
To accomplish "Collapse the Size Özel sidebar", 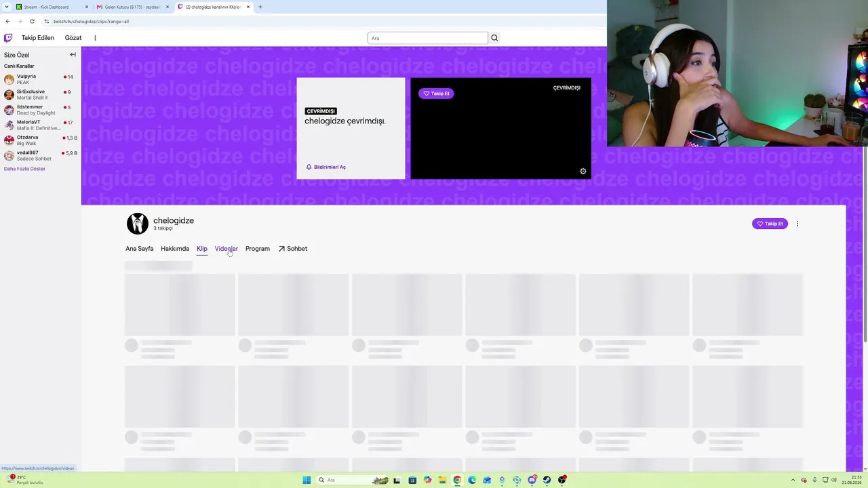I will pyautogui.click(x=73, y=55).
